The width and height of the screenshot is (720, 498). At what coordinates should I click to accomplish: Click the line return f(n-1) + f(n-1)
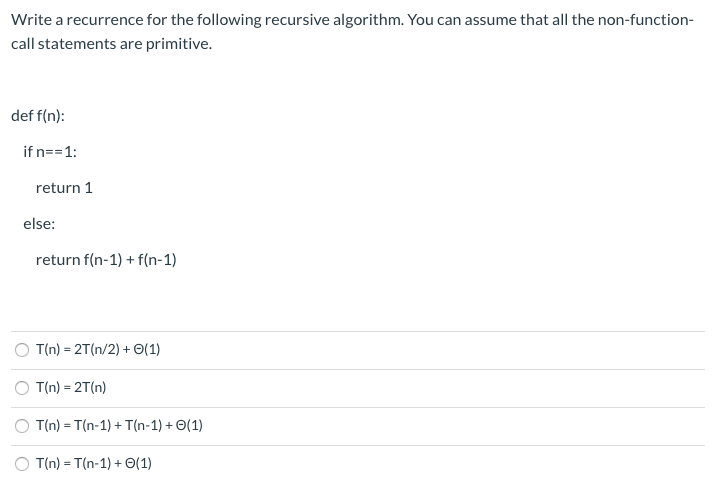pos(106,260)
